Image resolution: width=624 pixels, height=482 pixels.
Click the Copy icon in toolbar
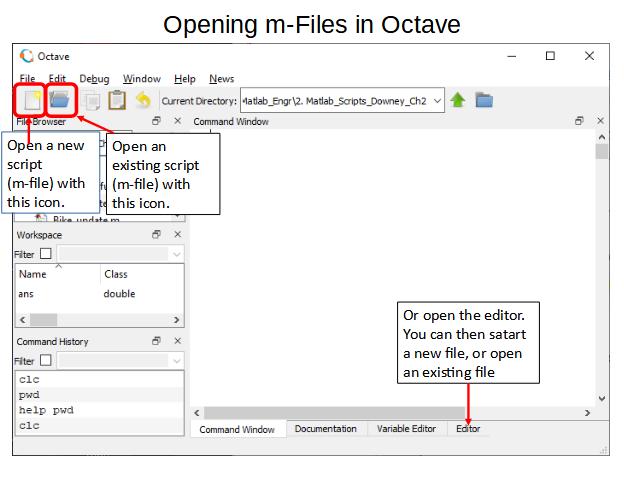(93, 101)
